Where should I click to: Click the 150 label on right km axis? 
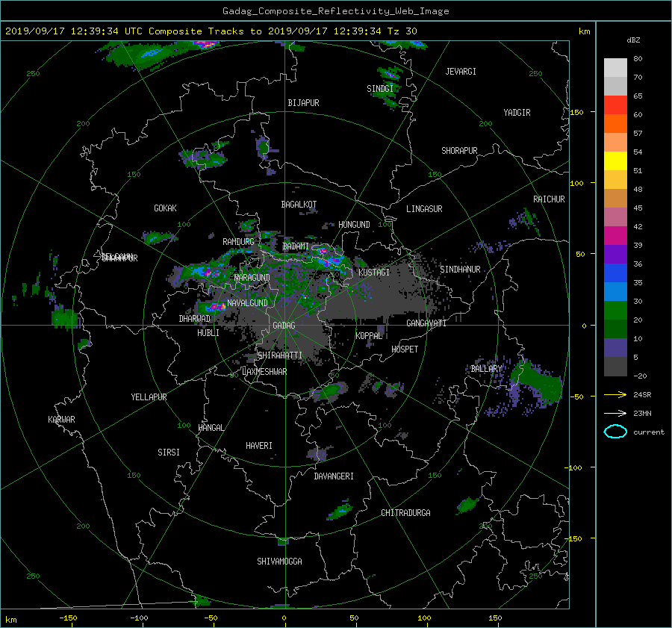point(577,112)
